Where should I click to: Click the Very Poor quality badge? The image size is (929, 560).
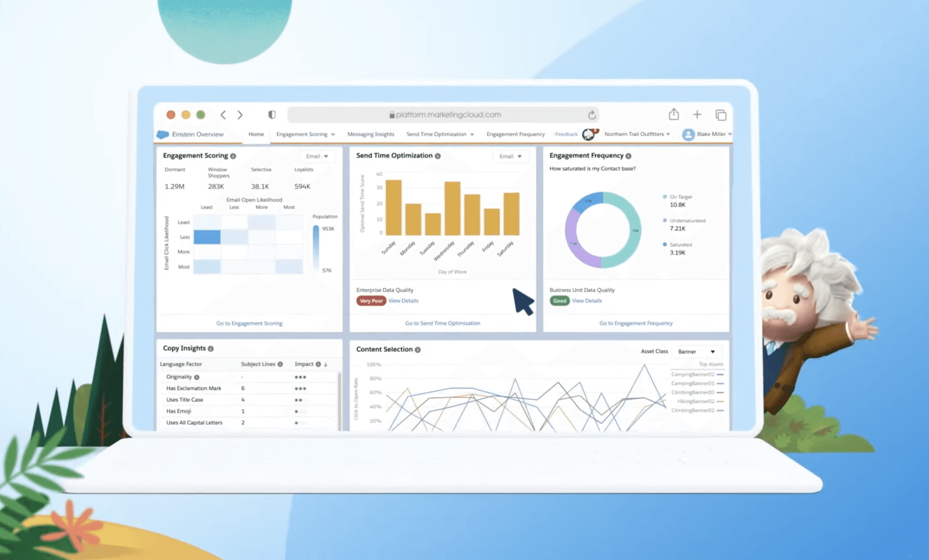(x=371, y=301)
